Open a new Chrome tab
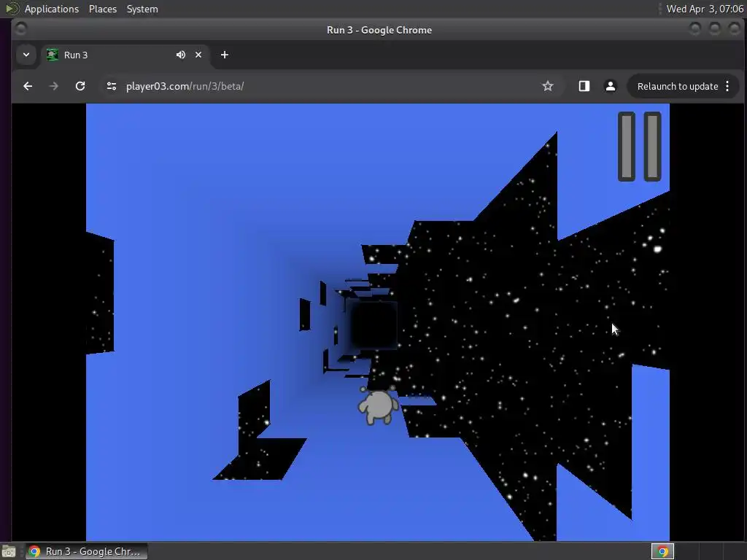This screenshot has width=747, height=560. 225,55
